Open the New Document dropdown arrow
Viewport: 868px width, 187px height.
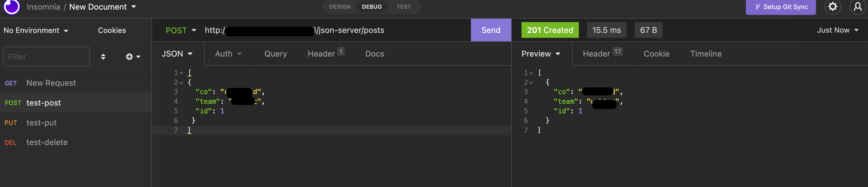point(134,7)
